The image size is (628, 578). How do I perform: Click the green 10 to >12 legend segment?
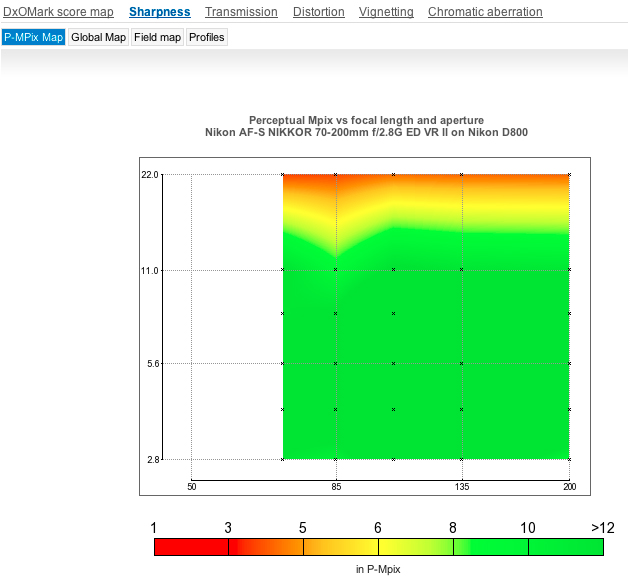566,547
